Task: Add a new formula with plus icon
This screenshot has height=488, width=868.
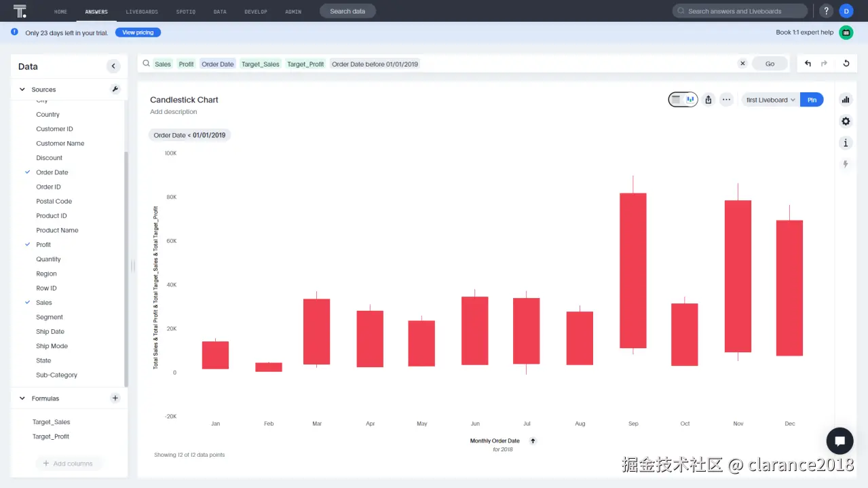Action: 115,398
